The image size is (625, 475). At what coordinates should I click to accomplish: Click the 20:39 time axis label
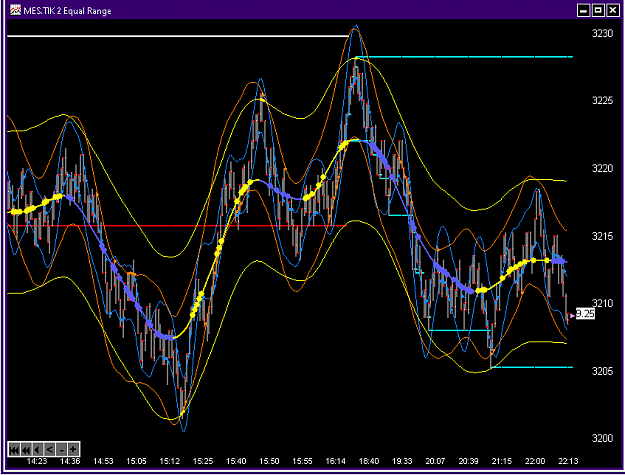(468, 461)
